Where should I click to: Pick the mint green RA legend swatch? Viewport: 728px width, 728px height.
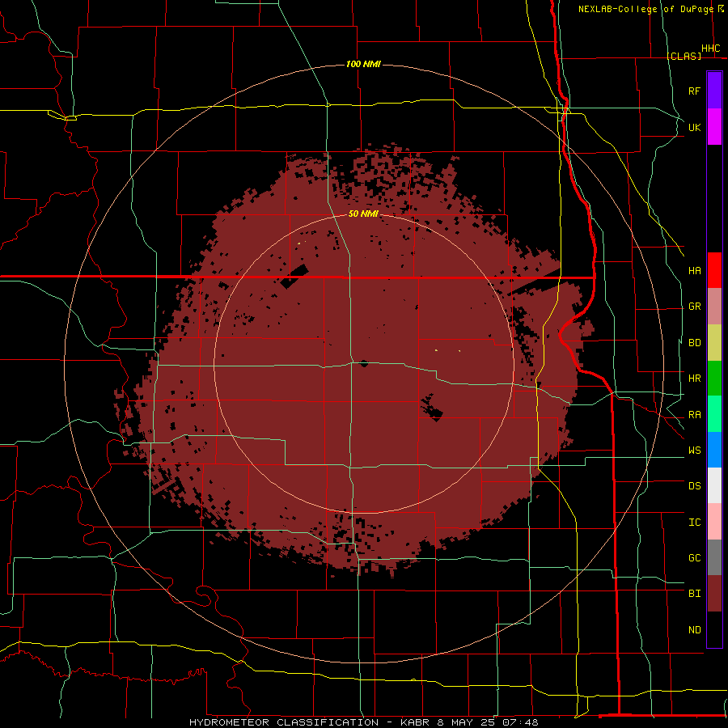(714, 414)
